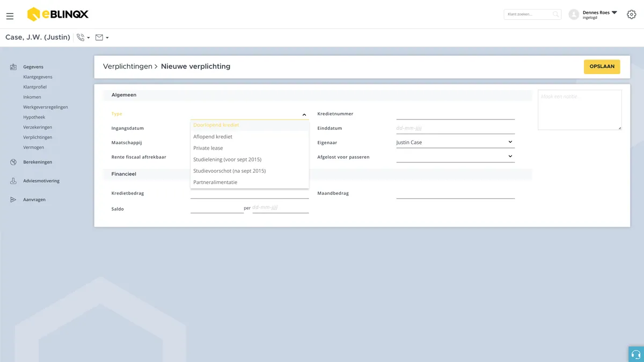Click the Einddatum date field
The width and height of the screenshot is (644, 362).
[456, 128]
